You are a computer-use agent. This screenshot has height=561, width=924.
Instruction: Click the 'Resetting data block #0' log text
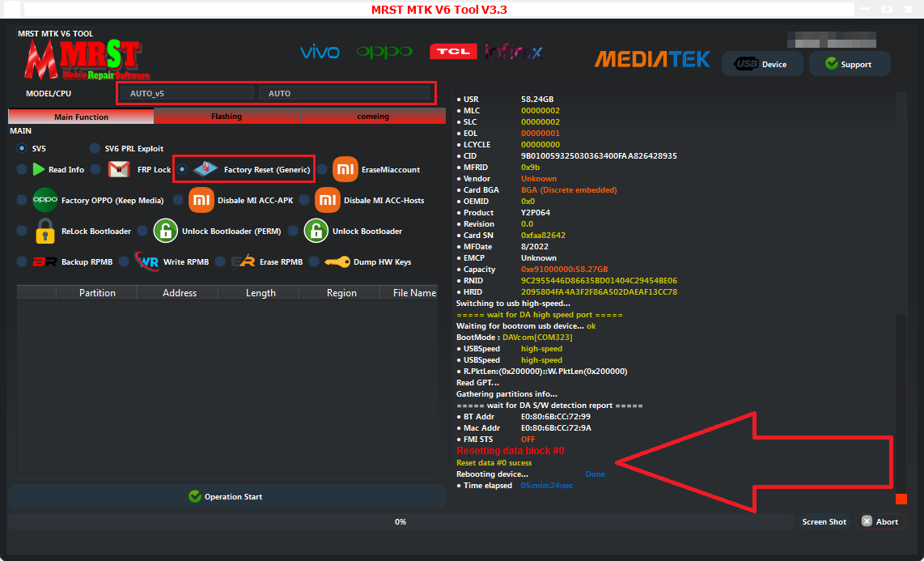point(511,451)
